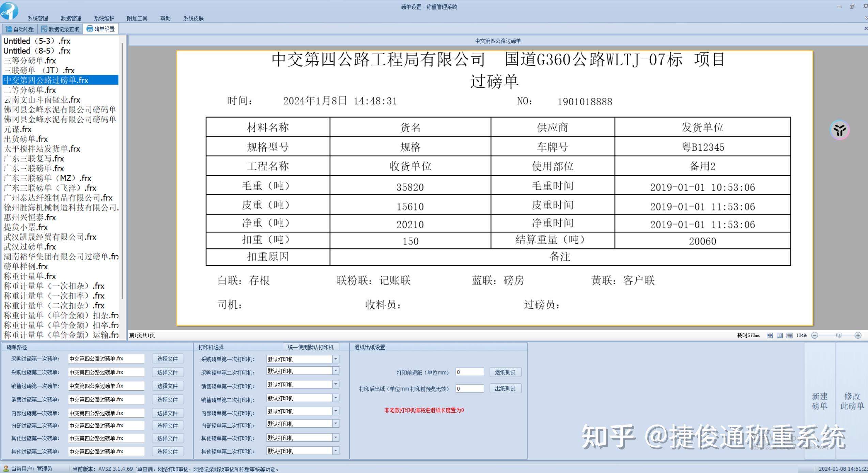This screenshot has height=473, width=868.
Task: Expand 采购磅单第一次打印机 dropdown
Action: click(x=336, y=359)
